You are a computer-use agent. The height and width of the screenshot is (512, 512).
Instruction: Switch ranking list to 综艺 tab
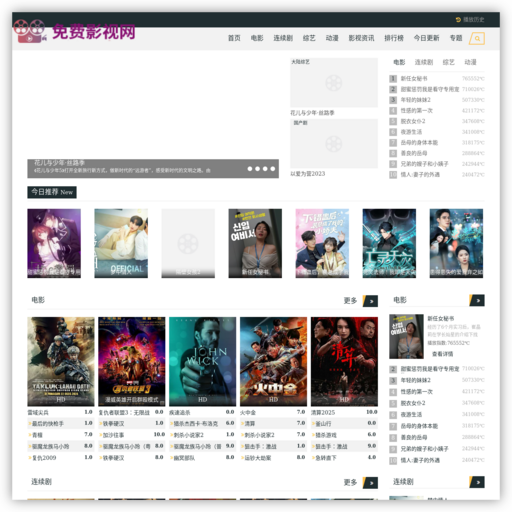point(448,62)
